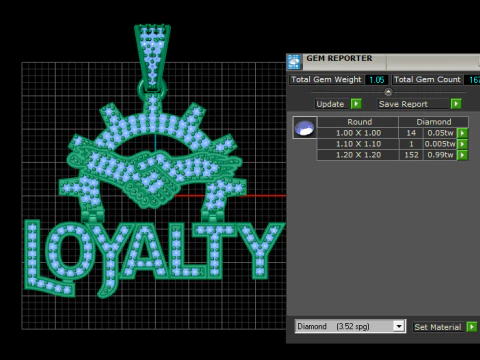
Task: Collapse the panel using the round arrow handle
Action: 388,92
